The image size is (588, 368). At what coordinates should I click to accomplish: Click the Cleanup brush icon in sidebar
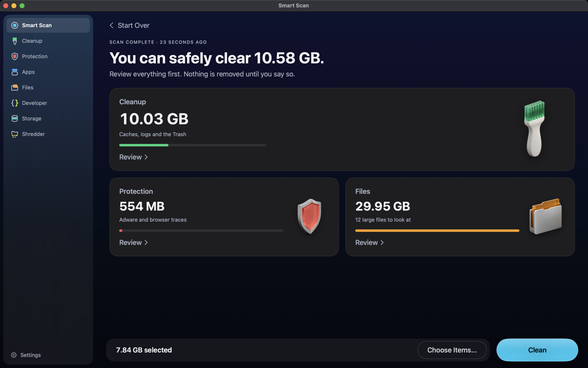[x=14, y=41]
